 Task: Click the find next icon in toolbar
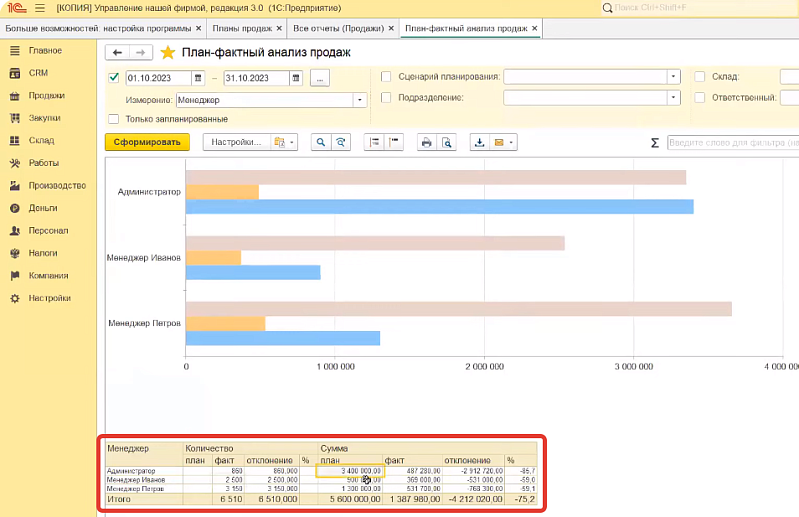click(341, 142)
